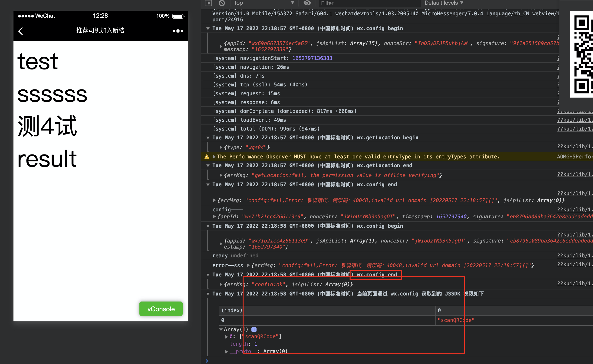Expand the __proto__ Array(0) entry
The height and width of the screenshot is (364, 593).
(x=227, y=351)
